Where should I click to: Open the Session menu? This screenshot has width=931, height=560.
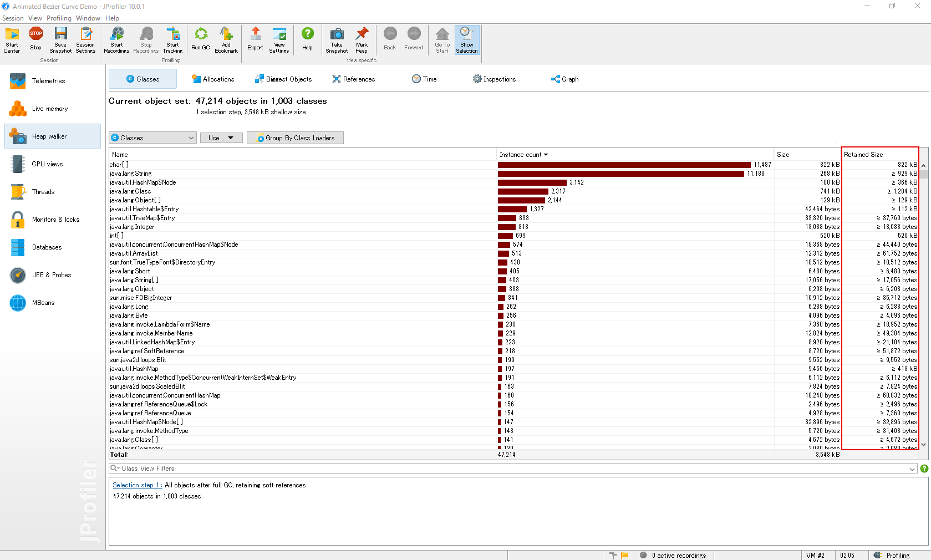tap(13, 18)
